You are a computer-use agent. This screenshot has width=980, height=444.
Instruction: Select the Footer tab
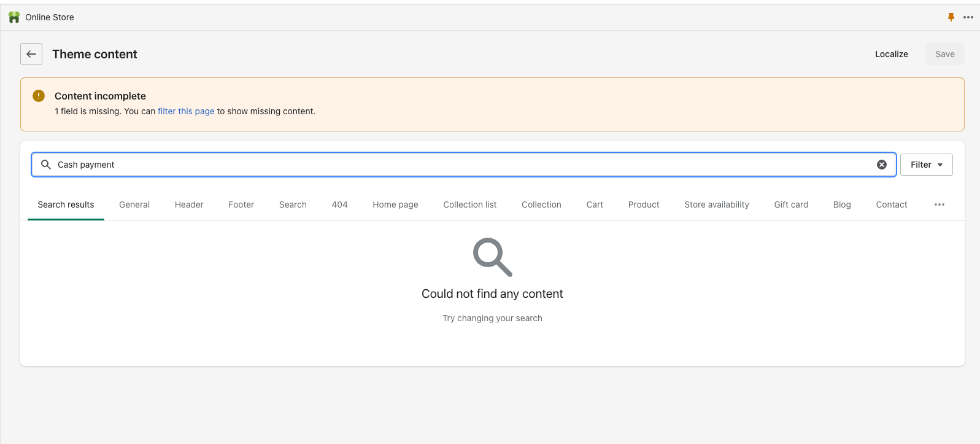tap(241, 204)
